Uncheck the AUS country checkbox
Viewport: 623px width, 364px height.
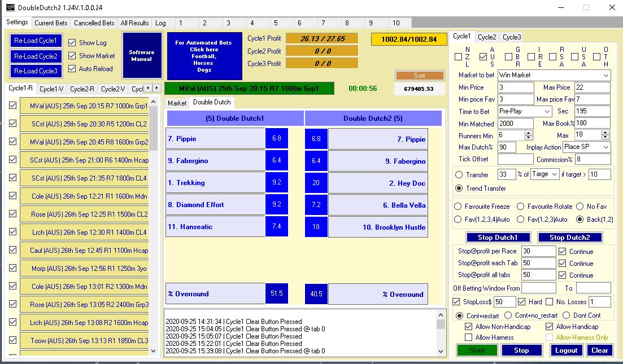pyautogui.click(x=483, y=57)
